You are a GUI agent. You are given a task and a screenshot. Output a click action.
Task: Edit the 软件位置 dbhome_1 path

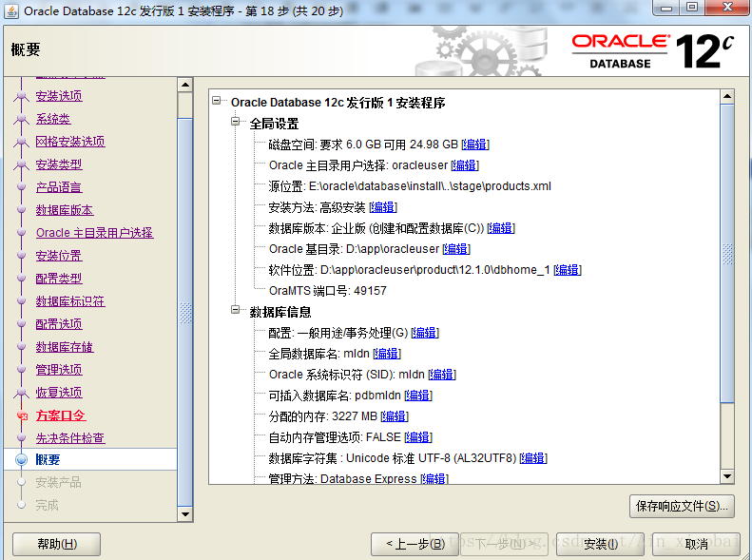[568, 270]
